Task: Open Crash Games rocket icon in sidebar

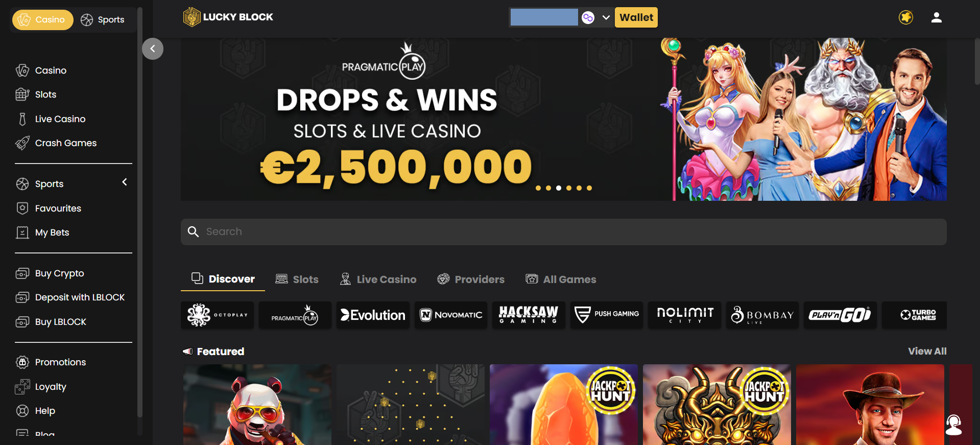Action: coord(22,143)
